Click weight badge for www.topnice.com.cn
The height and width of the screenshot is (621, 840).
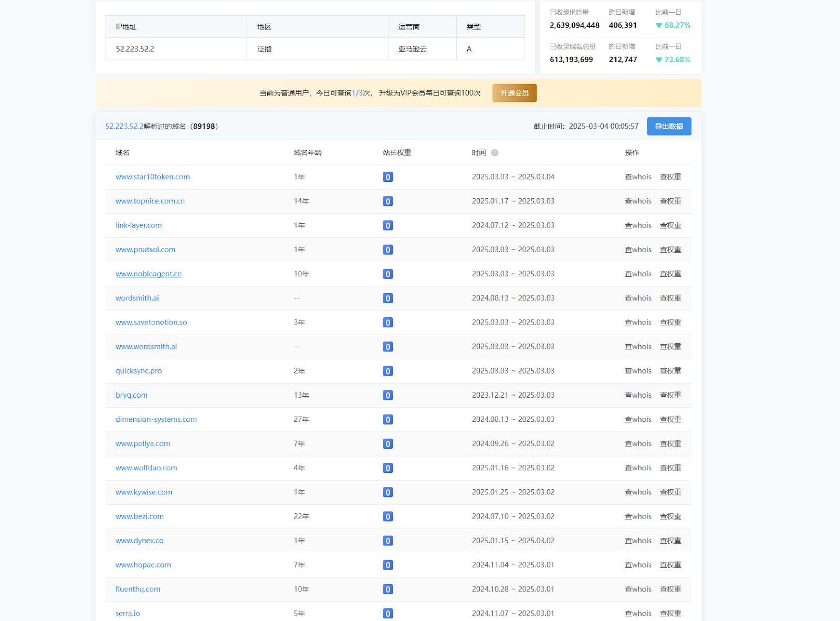click(387, 201)
